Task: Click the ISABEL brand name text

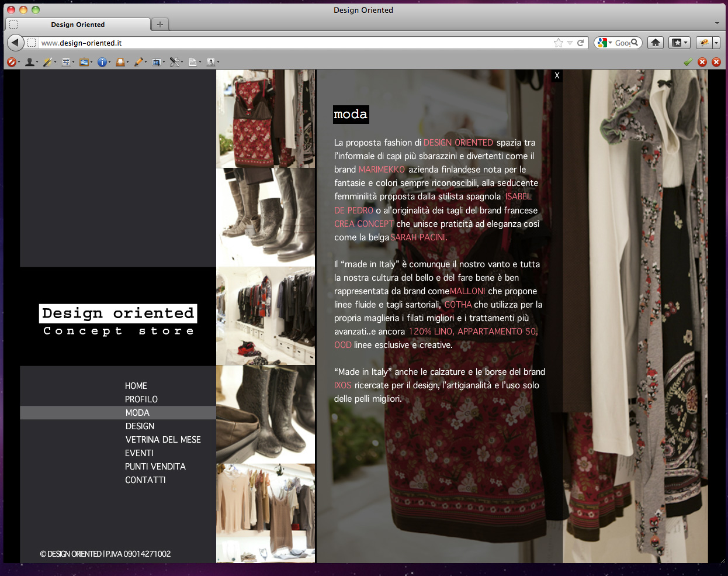Action: point(518,196)
